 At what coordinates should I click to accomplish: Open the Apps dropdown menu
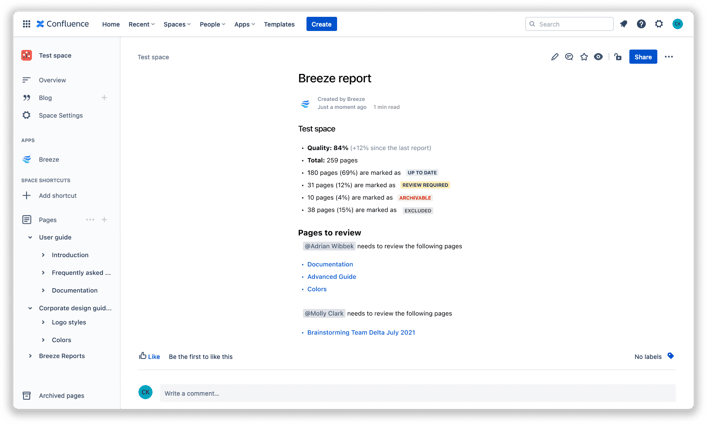(x=244, y=24)
